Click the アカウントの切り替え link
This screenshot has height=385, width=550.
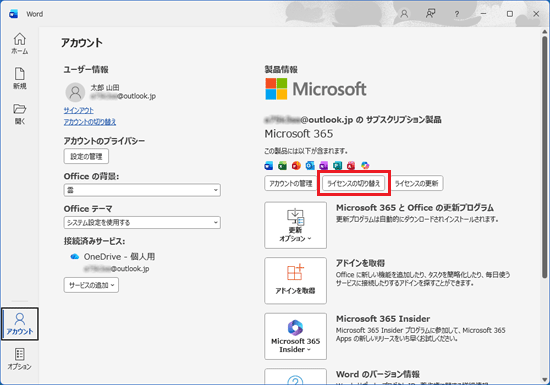tap(90, 122)
